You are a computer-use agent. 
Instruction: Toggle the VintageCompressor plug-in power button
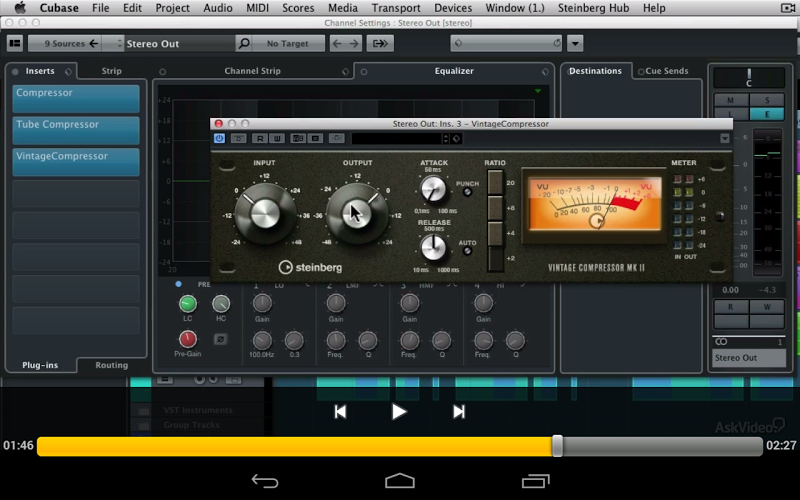click(219, 138)
